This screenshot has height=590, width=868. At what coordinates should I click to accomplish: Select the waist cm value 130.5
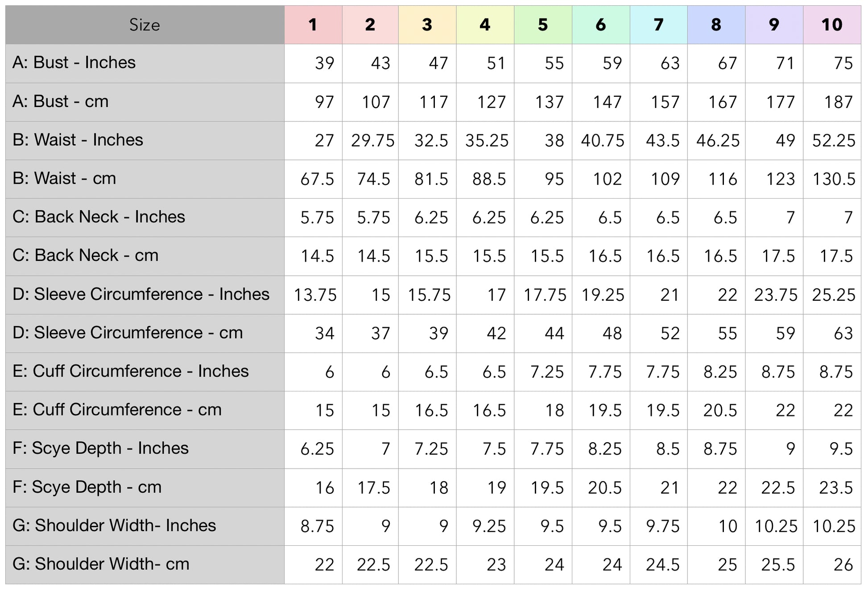pos(833,179)
